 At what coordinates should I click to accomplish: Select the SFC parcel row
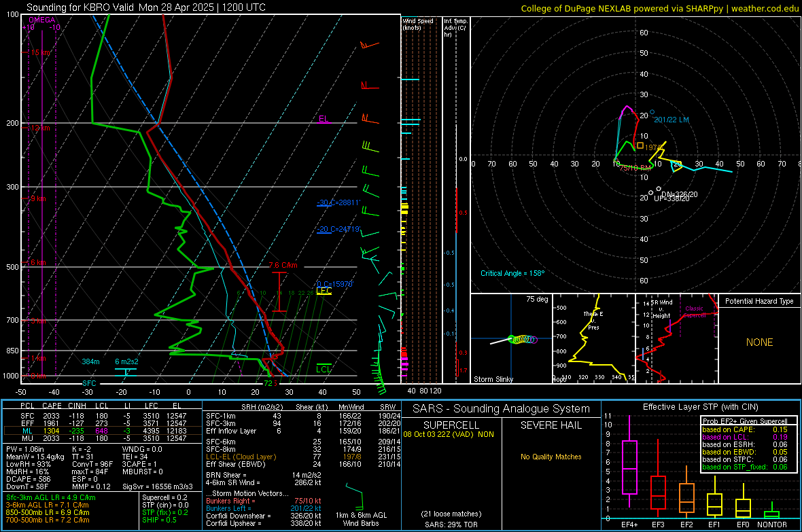pos(102,416)
